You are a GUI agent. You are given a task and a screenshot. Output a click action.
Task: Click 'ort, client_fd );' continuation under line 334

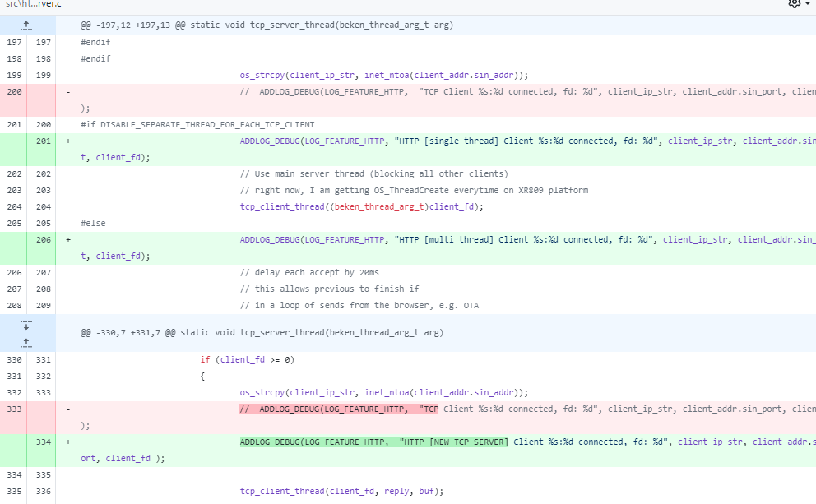(x=123, y=458)
